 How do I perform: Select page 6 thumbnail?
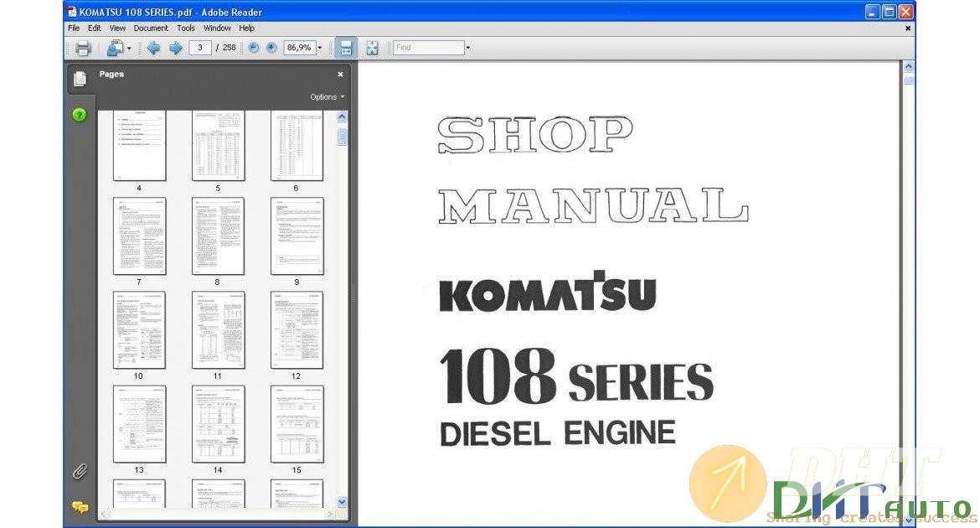click(297, 146)
